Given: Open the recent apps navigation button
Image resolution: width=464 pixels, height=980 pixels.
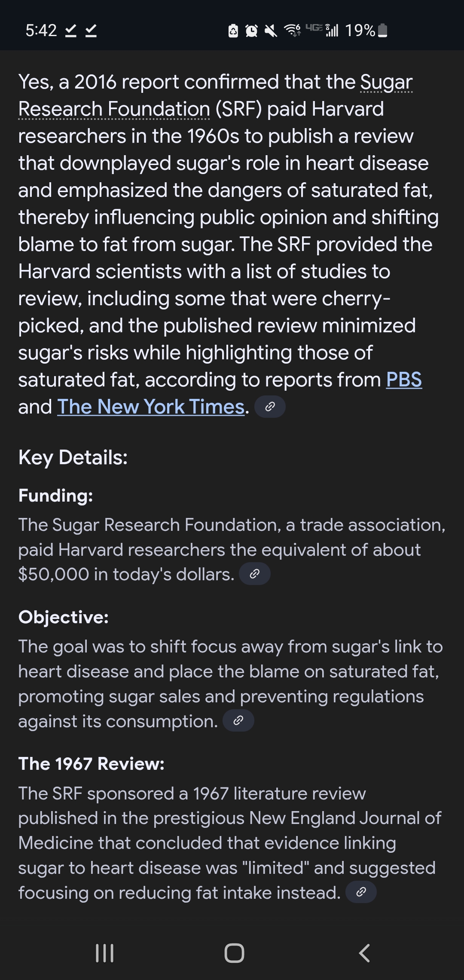Looking at the screenshot, I should pos(104,953).
